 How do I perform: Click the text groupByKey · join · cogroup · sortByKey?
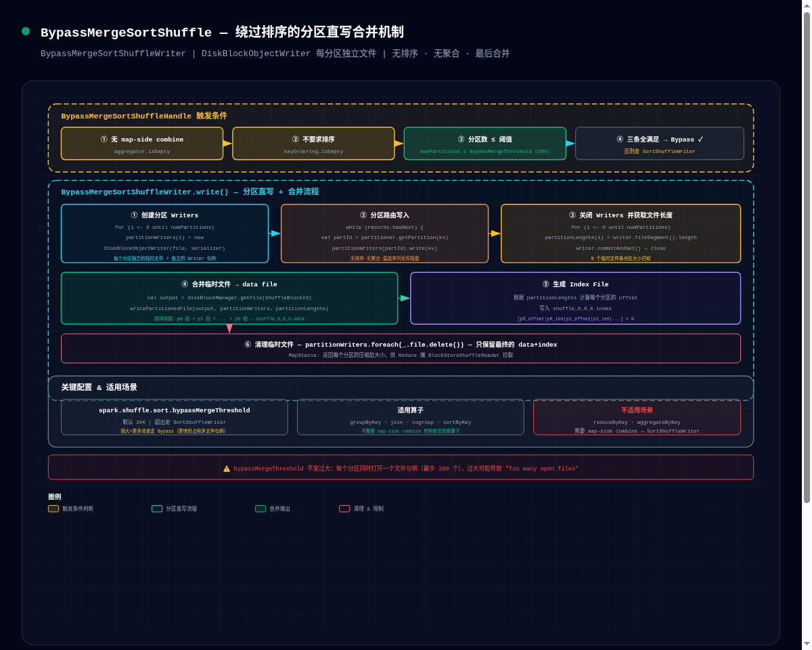point(411,422)
